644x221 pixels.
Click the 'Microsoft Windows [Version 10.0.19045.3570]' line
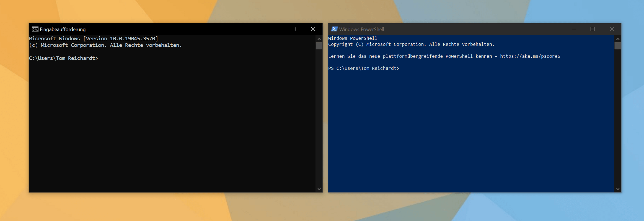(x=94, y=39)
